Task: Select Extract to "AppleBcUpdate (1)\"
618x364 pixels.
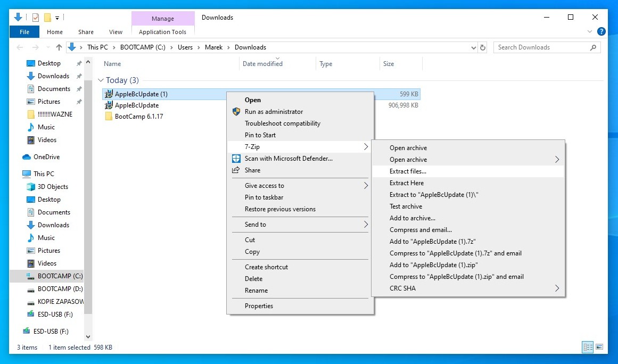Action: (468, 195)
